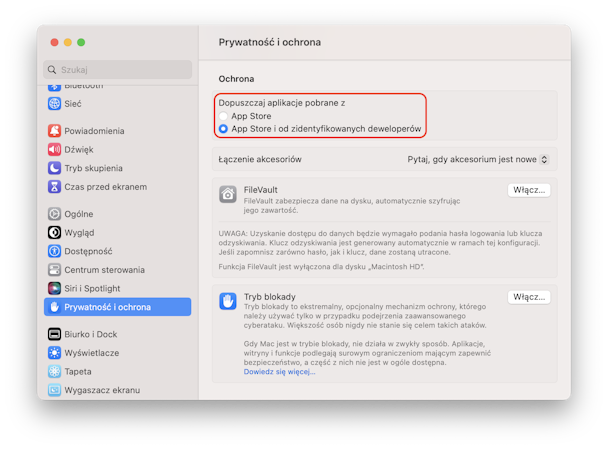Open Tryb skupienia pane

point(117,168)
